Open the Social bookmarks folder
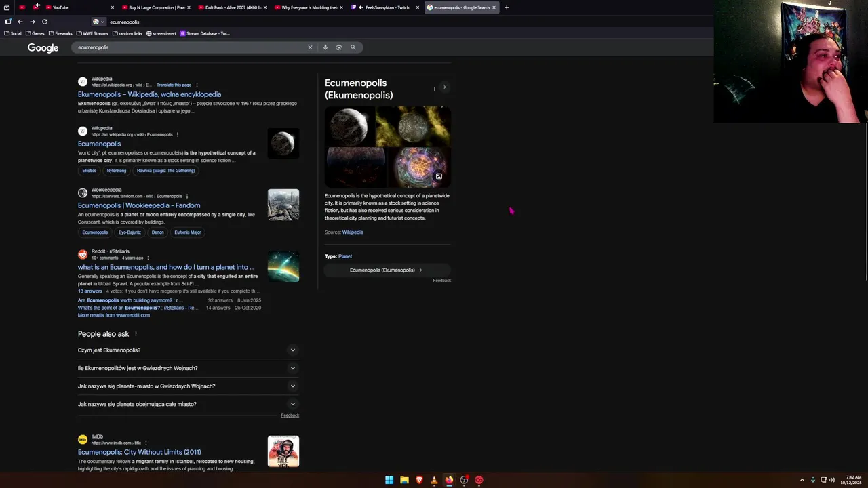Screen dimensions: 868x488 [14, 33]
